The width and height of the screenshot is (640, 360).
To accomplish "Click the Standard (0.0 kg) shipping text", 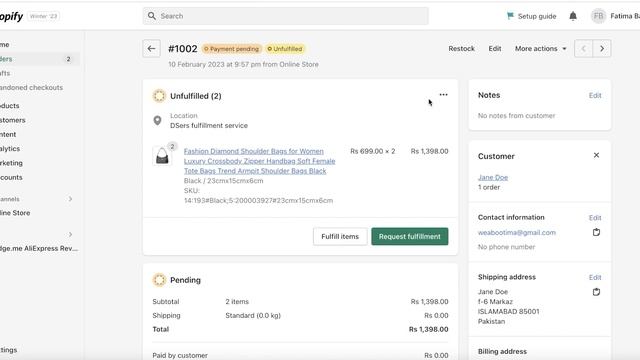I will click(253, 315).
